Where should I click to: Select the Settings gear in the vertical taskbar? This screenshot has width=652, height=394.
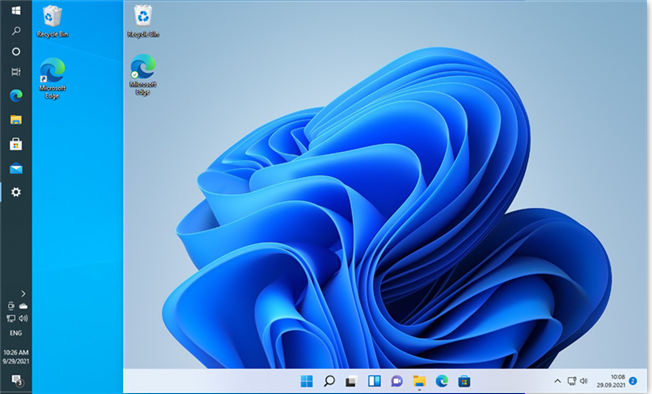(x=16, y=192)
